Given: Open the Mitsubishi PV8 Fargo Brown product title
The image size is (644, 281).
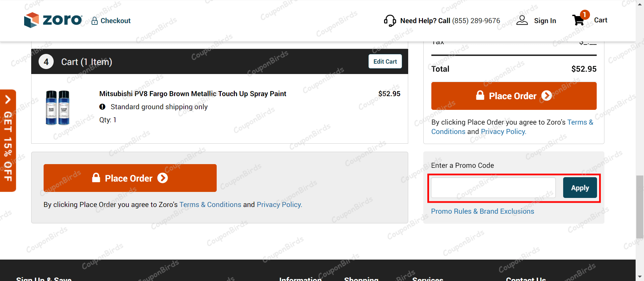Looking at the screenshot, I should point(193,94).
